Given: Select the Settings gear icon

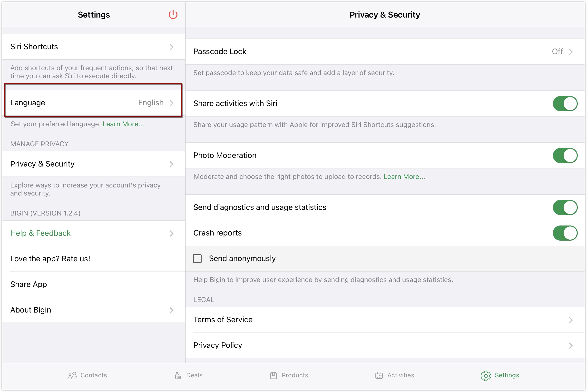Looking at the screenshot, I should click(x=486, y=375).
